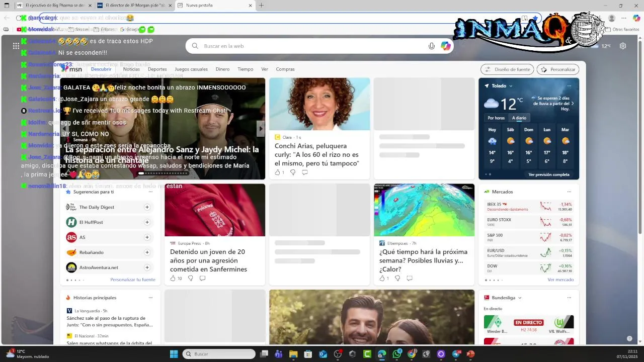Open more options on Sugerencias para ti
The height and width of the screenshot is (362, 644).
coord(150,192)
